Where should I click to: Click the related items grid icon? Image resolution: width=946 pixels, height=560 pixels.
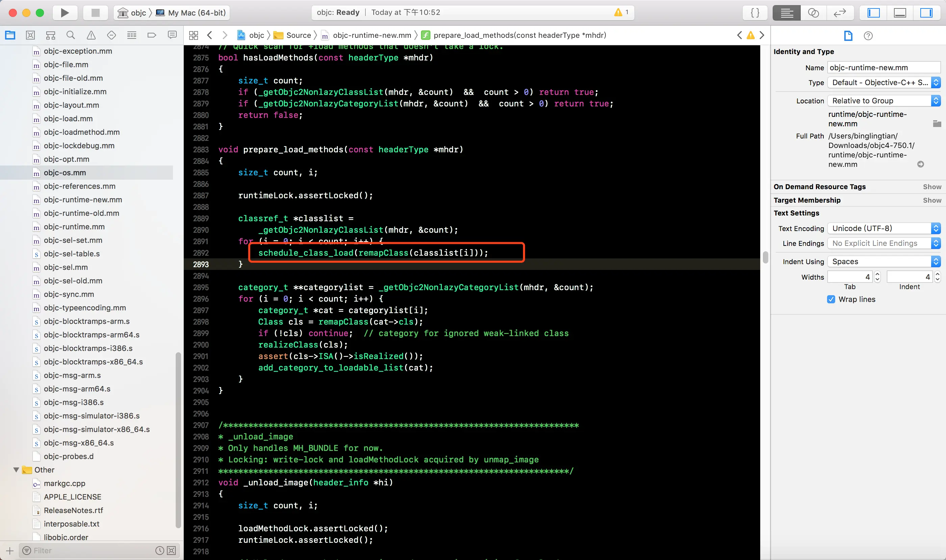[194, 35]
